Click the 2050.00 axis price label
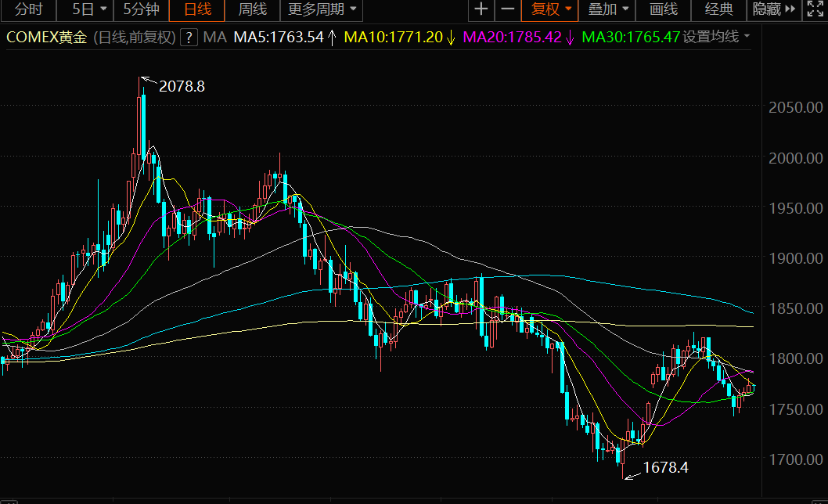Viewport: 828px width, 504px height. tap(795, 107)
